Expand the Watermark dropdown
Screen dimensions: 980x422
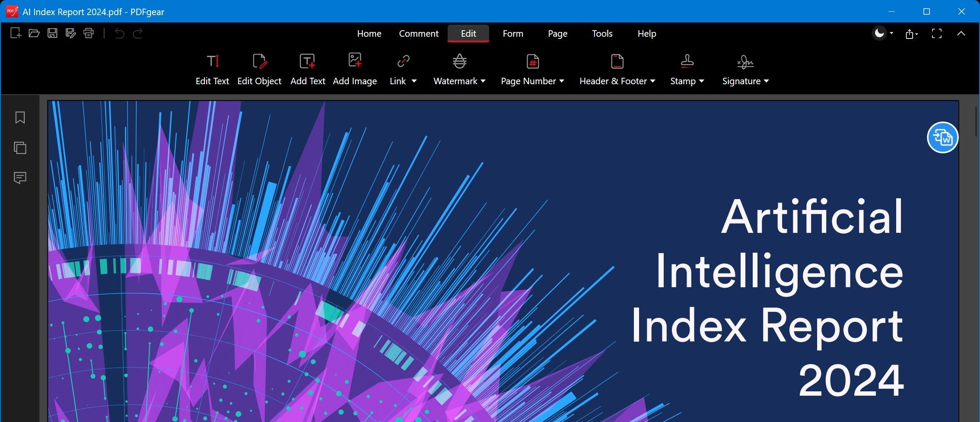click(x=483, y=81)
